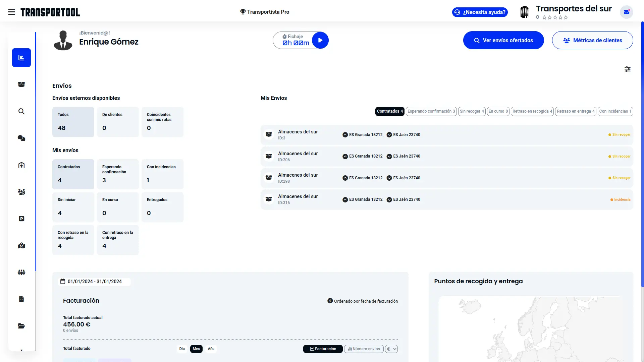Select the 'Número envíos' view tab
Viewport: 644px width, 362px height.
point(364,349)
